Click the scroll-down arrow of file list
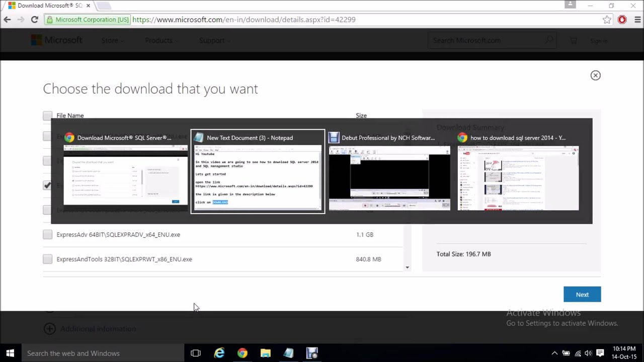The image size is (644, 362). (407, 267)
